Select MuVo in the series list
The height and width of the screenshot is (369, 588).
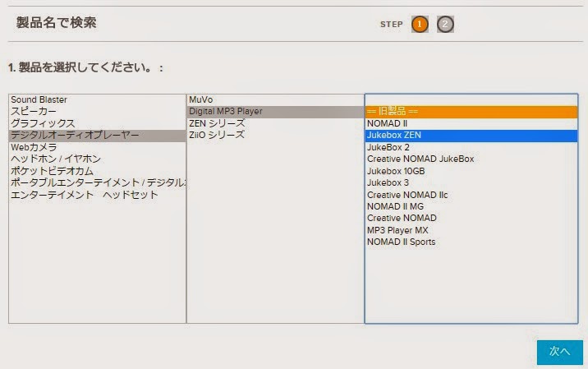275,99
